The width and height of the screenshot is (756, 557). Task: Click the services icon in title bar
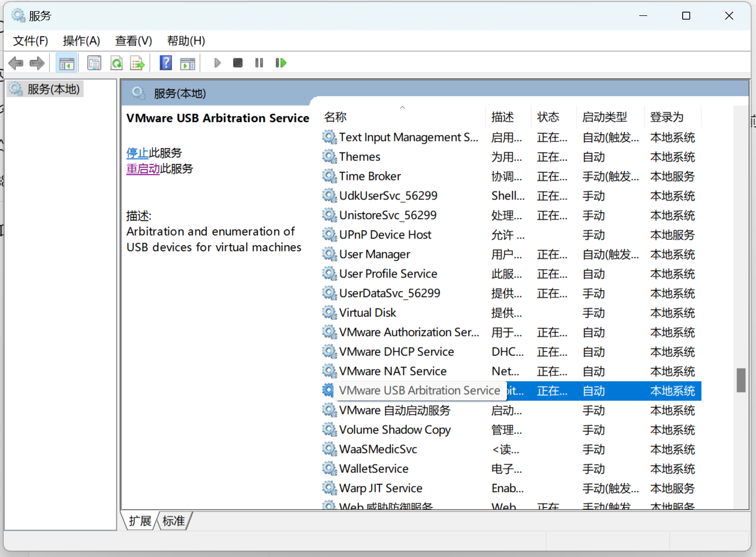(x=19, y=16)
